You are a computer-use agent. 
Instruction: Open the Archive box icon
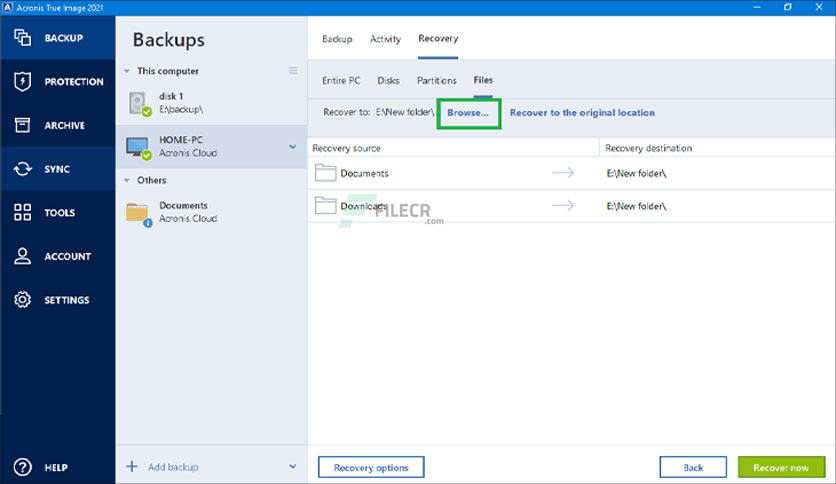pos(22,125)
